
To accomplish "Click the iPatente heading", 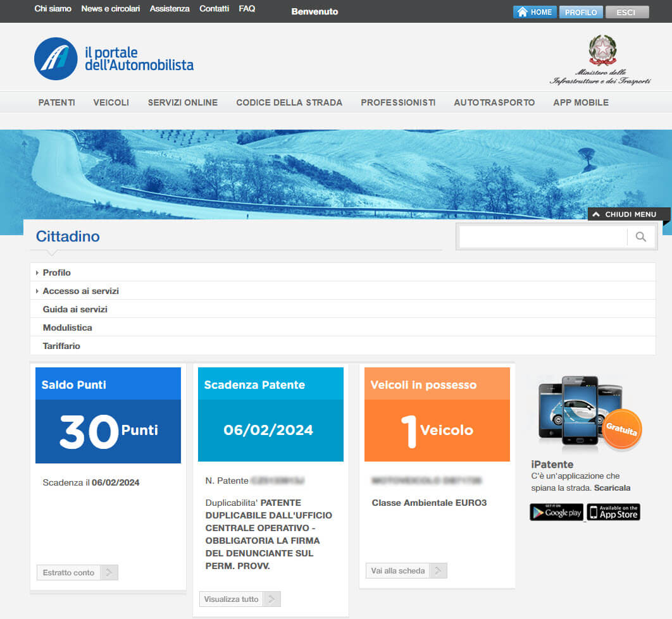I will pos(552,464).
